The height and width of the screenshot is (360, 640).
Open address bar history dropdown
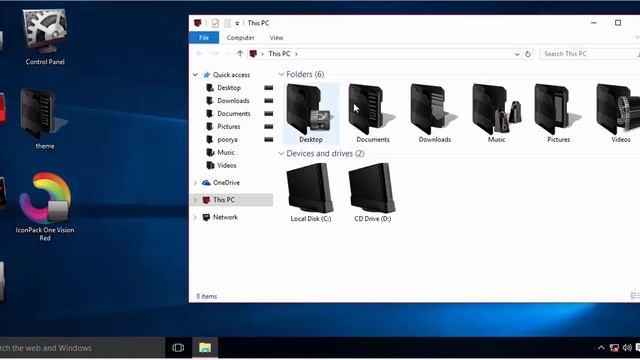(x=517, y=54)
